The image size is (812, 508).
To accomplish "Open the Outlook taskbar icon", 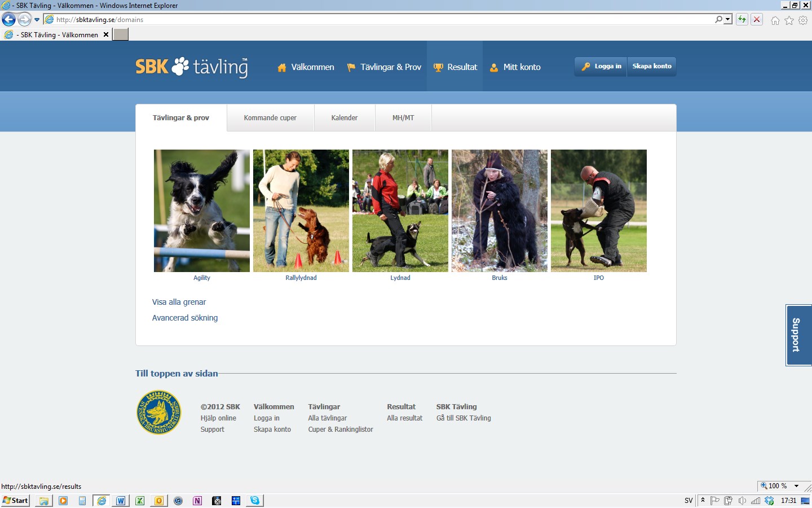I will (159, 501).
